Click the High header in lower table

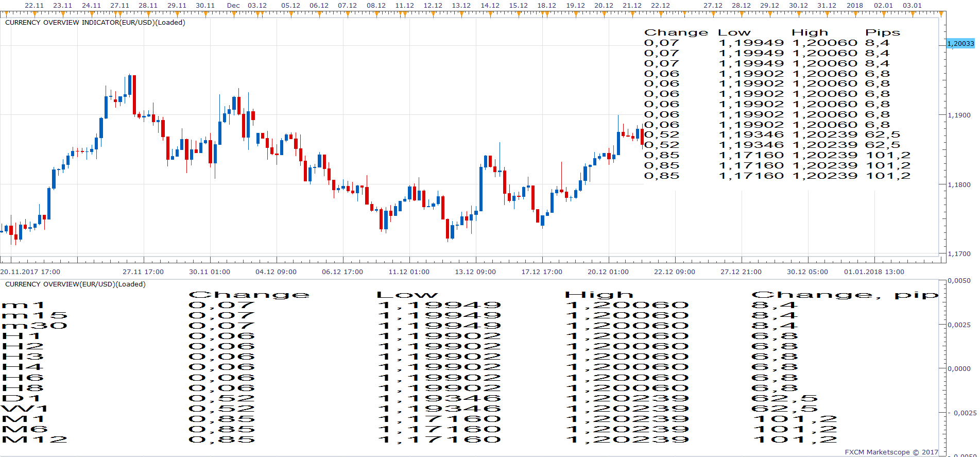(x=599, y=295)
